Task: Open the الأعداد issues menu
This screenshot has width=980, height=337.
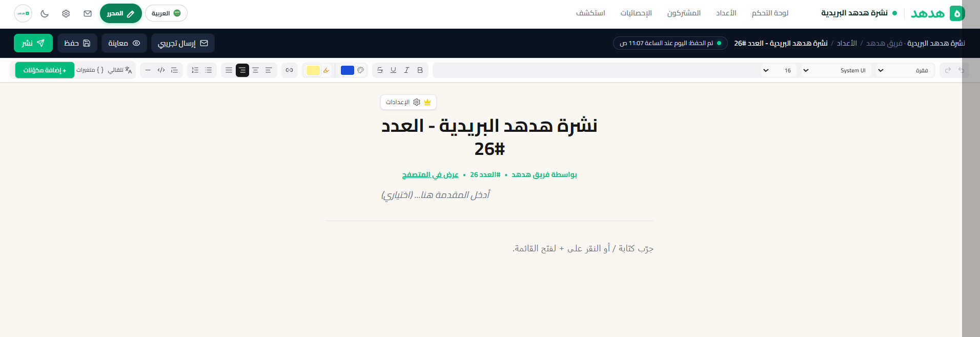Action: coord(726,13)
